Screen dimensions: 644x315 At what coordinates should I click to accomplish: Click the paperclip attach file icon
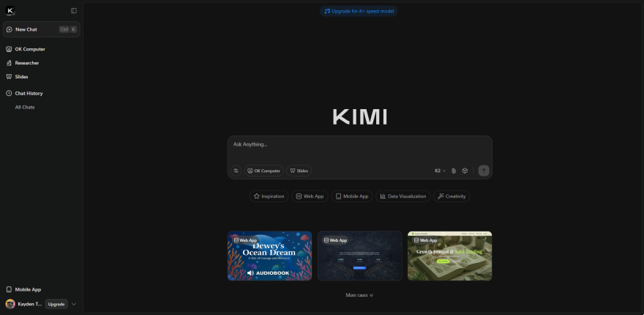(454, 171)
